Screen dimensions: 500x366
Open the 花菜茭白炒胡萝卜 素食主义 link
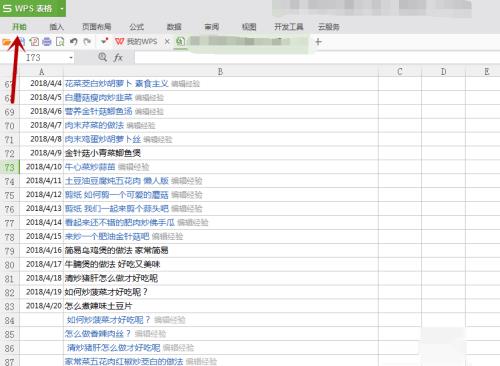pos(116,84)
